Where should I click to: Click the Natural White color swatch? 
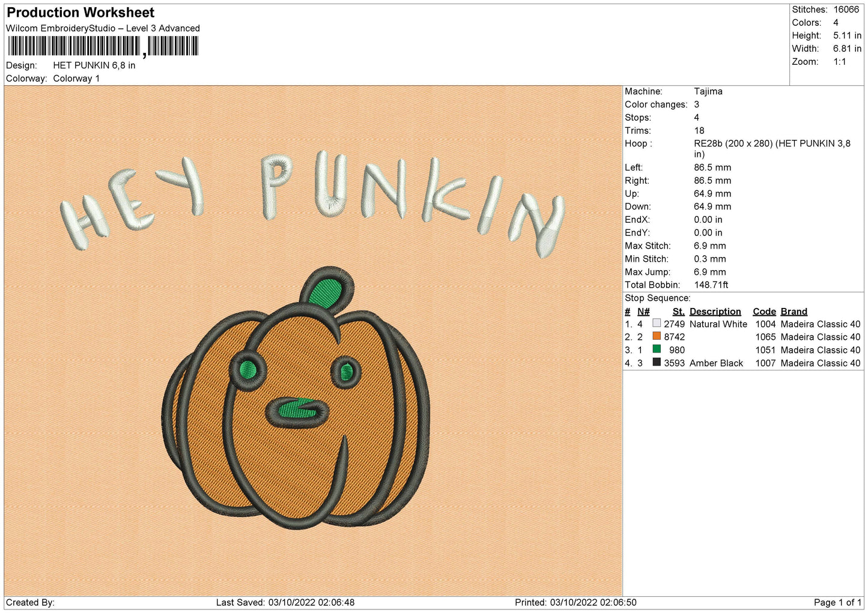click(x=657, y=323)
